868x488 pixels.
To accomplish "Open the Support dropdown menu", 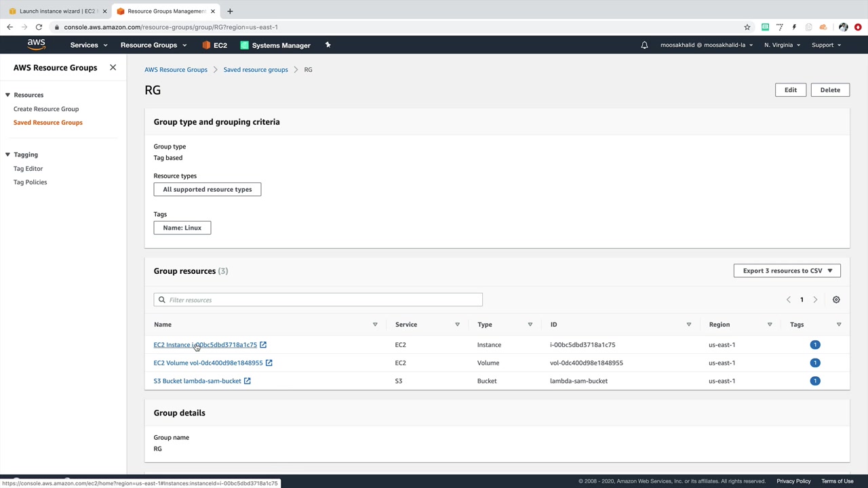I will 826,45.
